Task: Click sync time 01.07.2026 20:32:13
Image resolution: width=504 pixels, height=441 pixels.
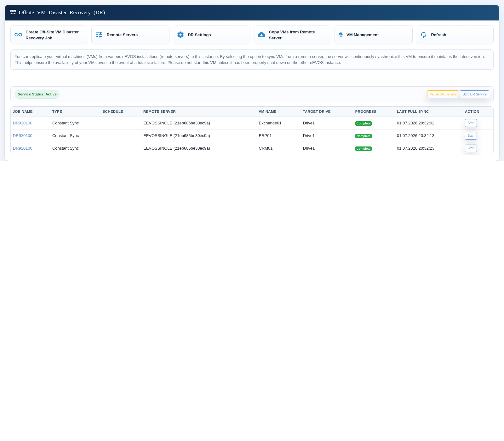Action: tap(415, 136)
